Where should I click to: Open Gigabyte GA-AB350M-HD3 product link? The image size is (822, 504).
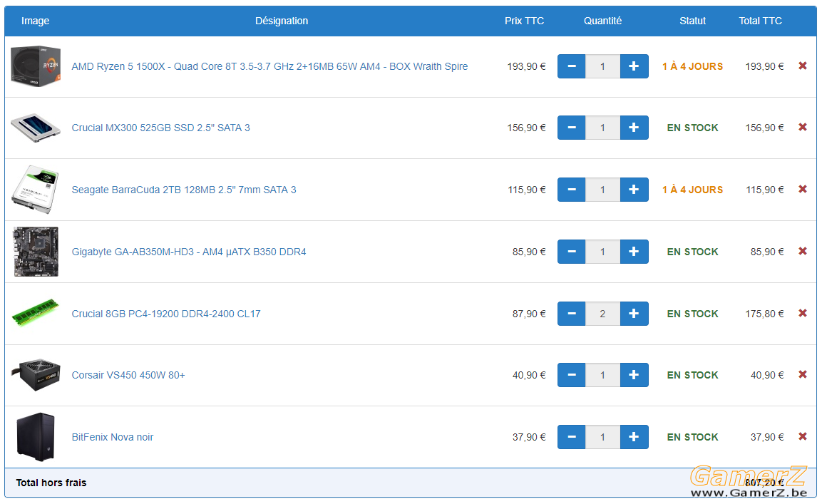(189, 252)
